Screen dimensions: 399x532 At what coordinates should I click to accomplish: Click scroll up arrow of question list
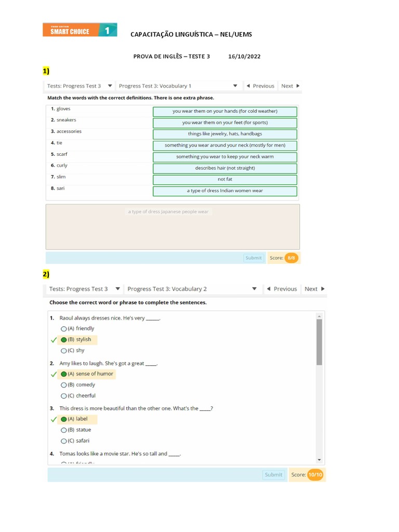[319, 316]
